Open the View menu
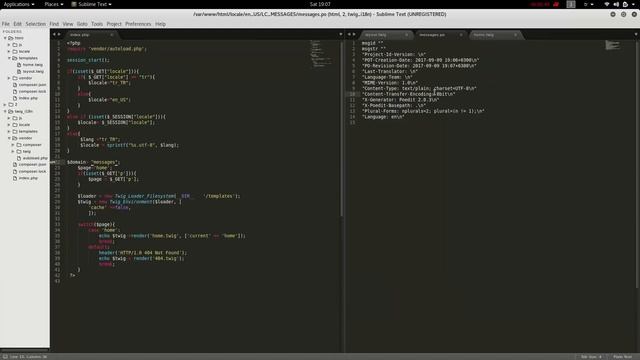The height and width of the screenshot is (360, 640). click(68, 24)
